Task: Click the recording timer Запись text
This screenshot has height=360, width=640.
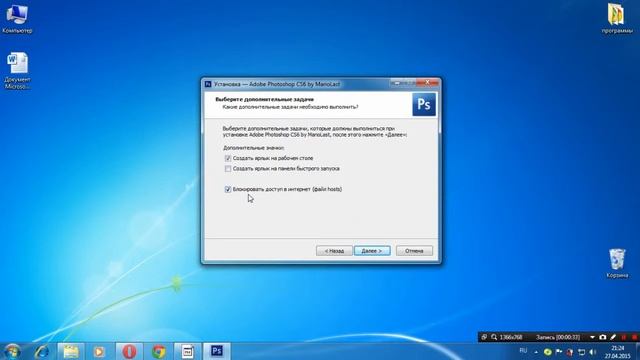Action: [x=558, y=337]
